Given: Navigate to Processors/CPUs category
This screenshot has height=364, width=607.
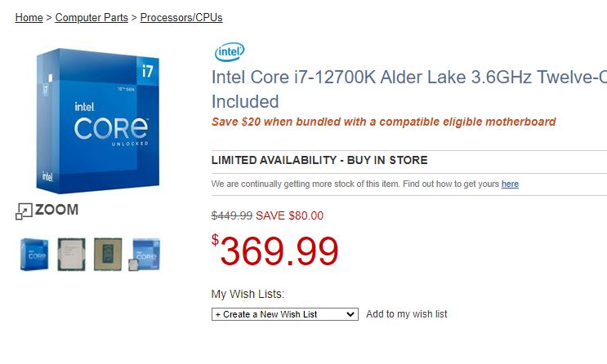Looking at the screenshot, I should [x=181, y=17].
